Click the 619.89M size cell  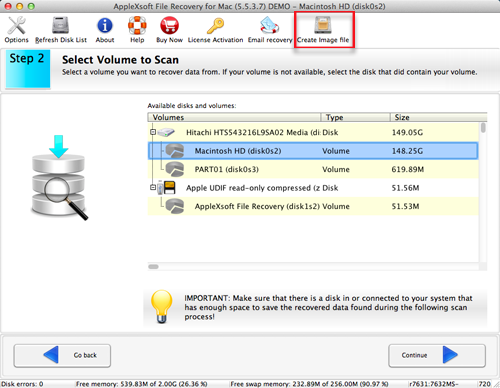click(x=408, y=169)
